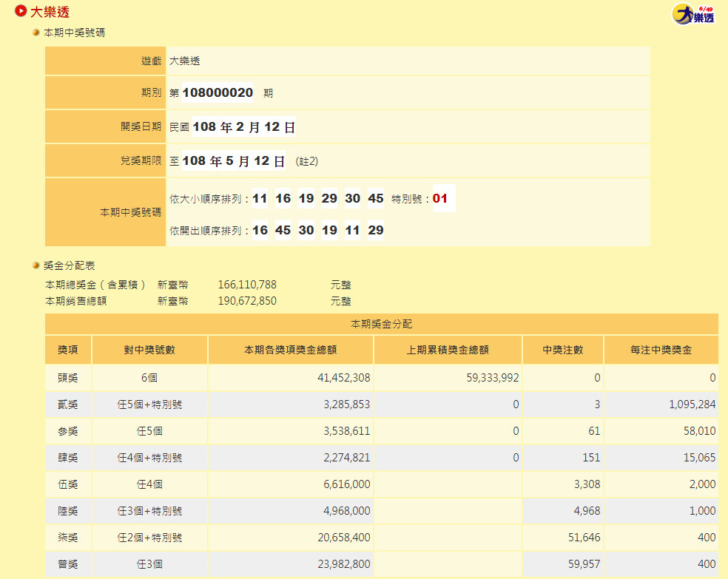Click the 依大小順序排列 label
This screenshot has height=579, width=728.
point(210,199)
